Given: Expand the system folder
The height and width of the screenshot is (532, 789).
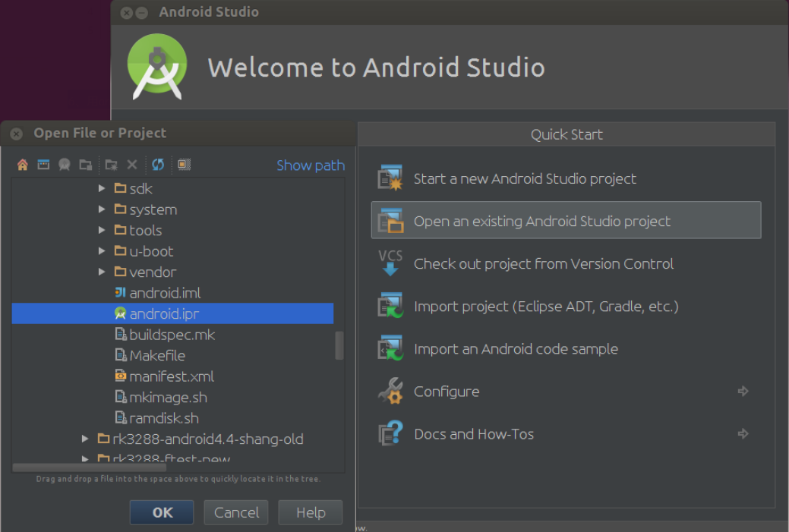Looking at the screenshot, I should point(102,209).
